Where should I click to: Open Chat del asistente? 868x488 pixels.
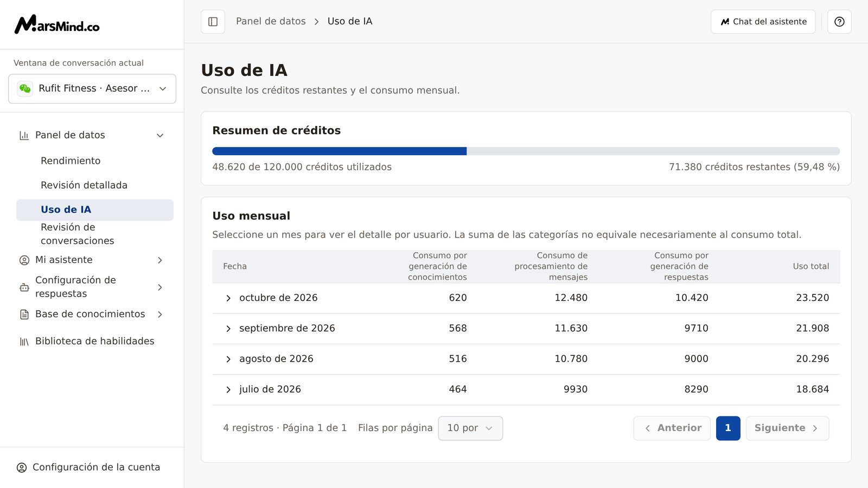click(763, 22)
